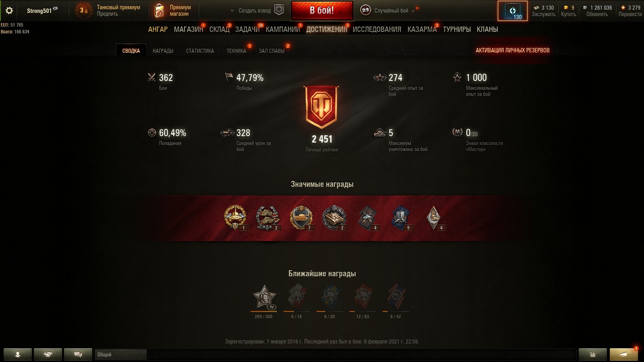Image resolution: width=644 pixels, height=362 pixels.
Task: Open chat channels icon
Action: [78, 354]
